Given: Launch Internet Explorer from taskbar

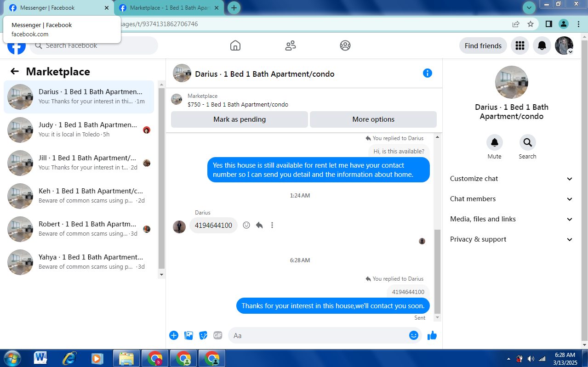Looking at the screenshot, I should (x=69, y=358).
